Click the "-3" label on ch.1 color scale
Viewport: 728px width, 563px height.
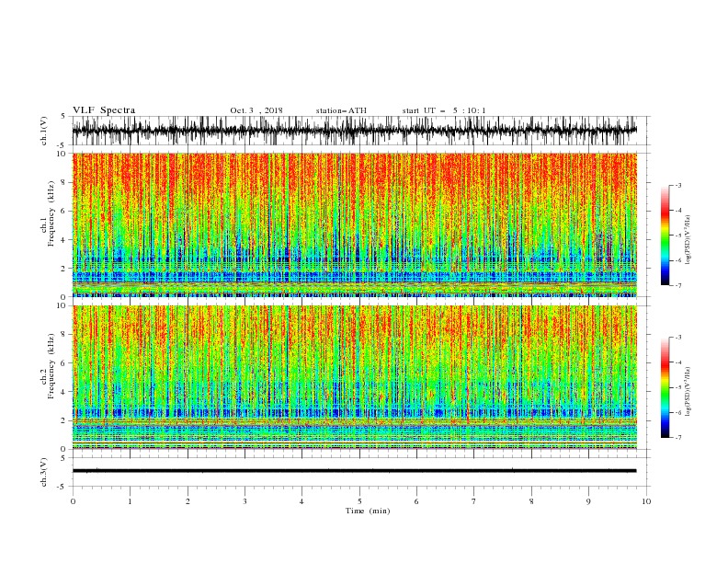(x=677, y=185)
